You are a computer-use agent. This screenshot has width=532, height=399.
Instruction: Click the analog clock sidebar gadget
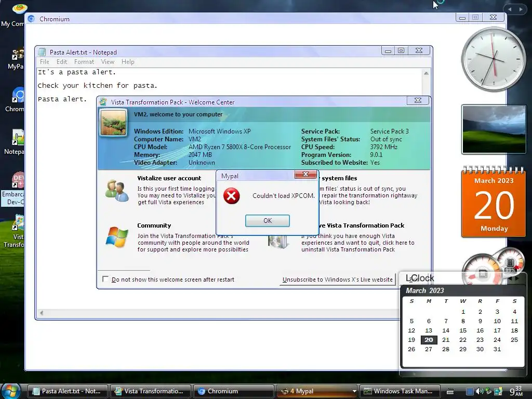[494, 60]
